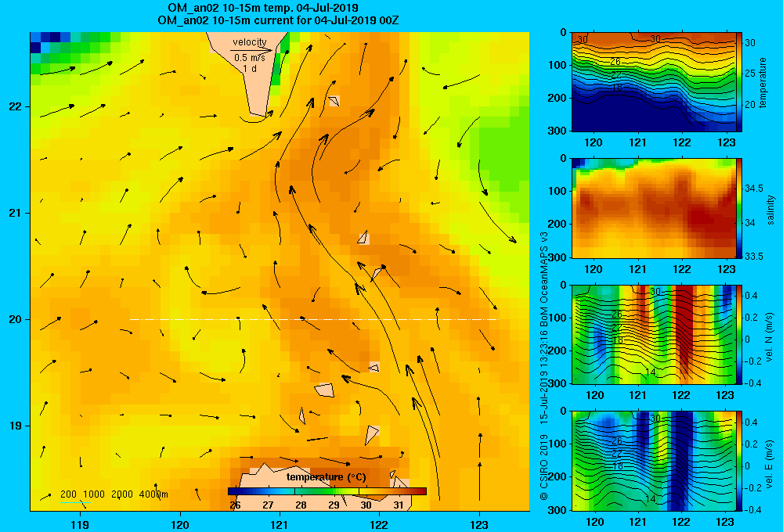This screenshot has height=532, width=783.
Task: Click the vertical salinity color bar
Action: tap(739, 208)
